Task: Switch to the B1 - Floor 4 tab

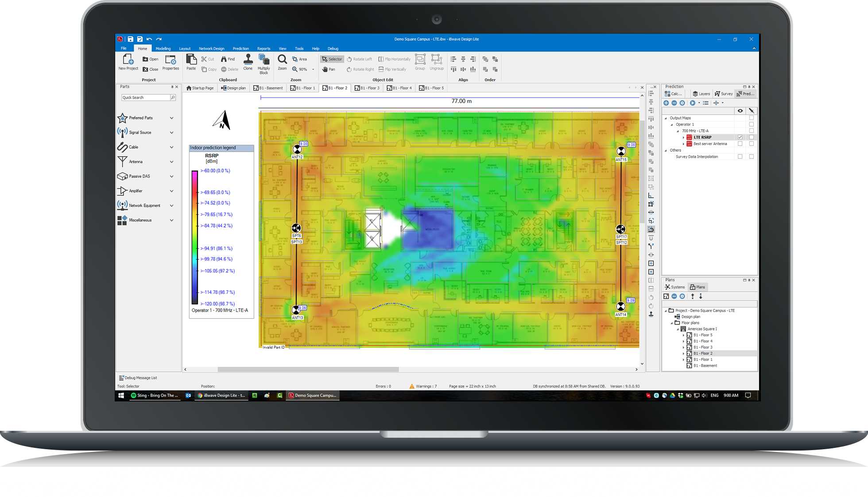Action: [x=399, y=88]
